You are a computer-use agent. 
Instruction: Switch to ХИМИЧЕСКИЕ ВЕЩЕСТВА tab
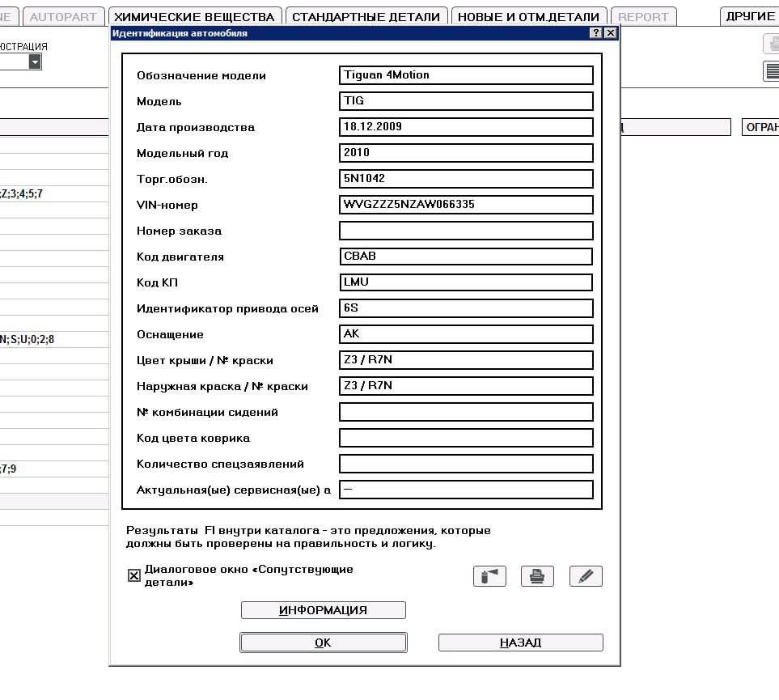point(194,16)
